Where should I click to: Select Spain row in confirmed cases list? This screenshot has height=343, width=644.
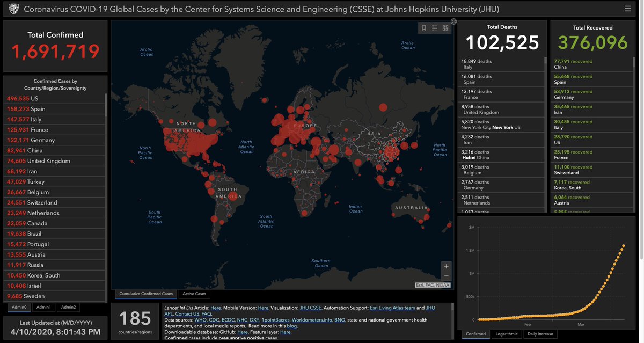click(x=55, y=109)
